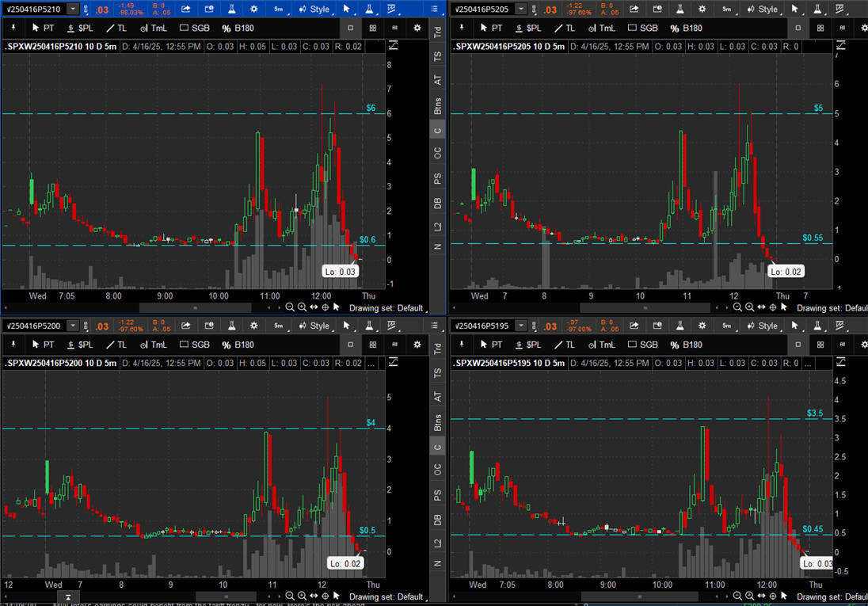Open chart settings gear in P5200 header

pos(253,326)
